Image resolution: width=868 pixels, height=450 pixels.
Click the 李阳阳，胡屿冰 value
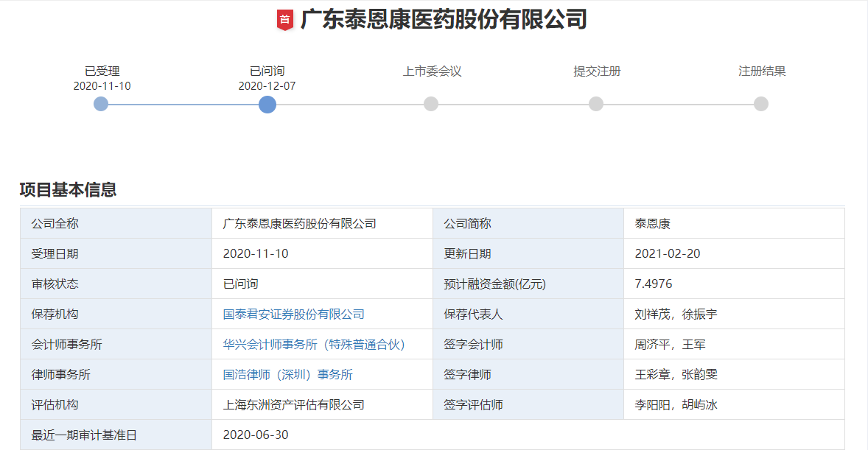click(676, 404)
